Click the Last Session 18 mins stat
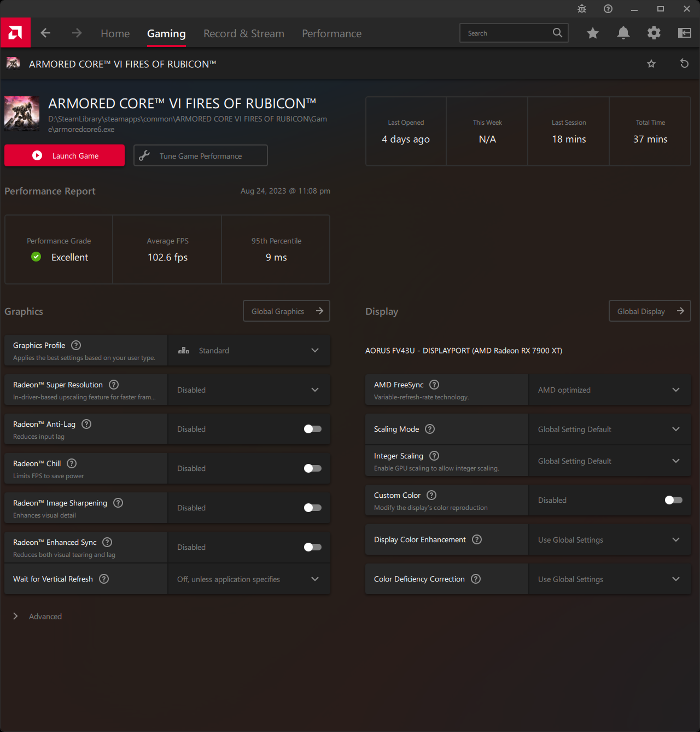 click(x=569, y=131)
